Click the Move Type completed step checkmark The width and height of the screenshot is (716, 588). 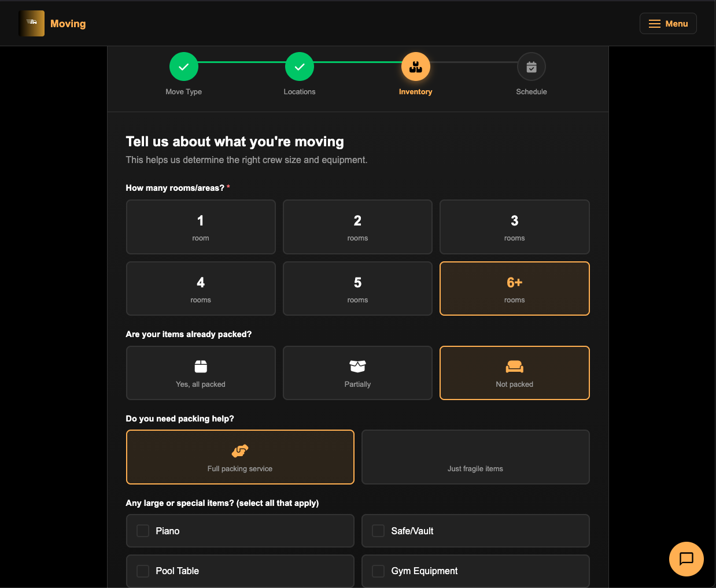[x=184, y=67]
